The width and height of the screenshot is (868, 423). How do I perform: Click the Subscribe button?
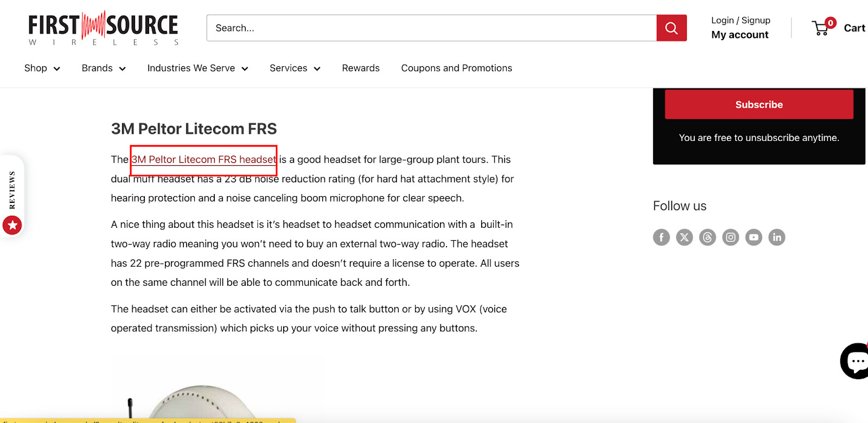[759, 104]
